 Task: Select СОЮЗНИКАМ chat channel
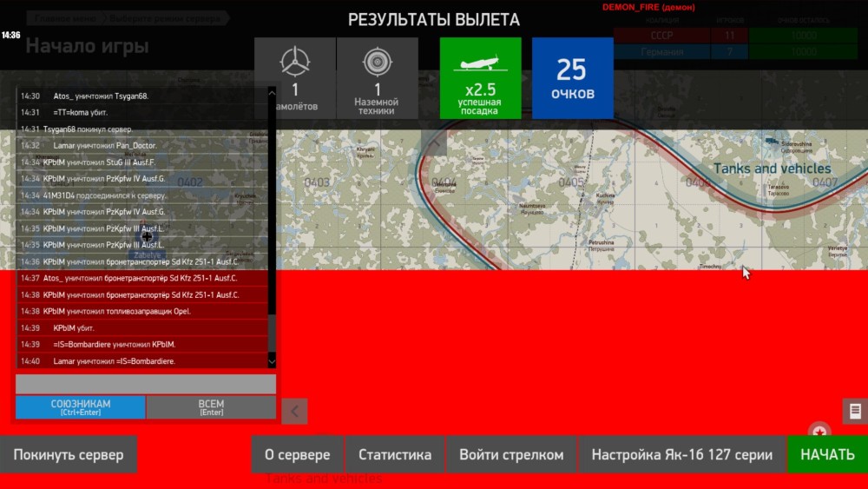[80, 407]
